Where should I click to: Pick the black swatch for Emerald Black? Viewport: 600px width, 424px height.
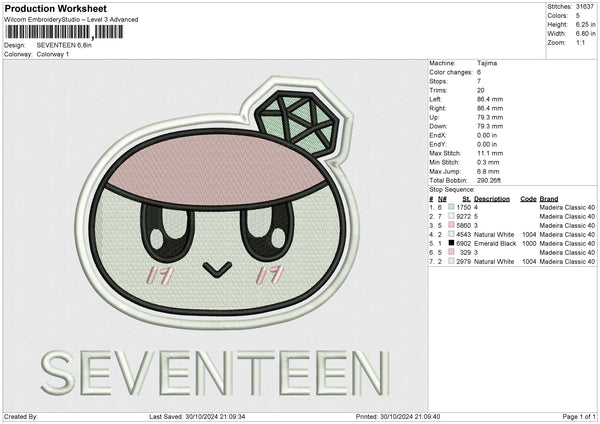(451, 243)
